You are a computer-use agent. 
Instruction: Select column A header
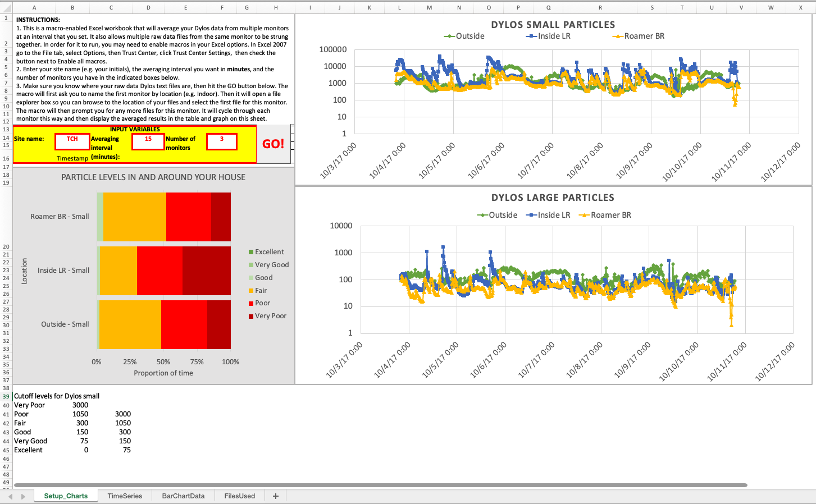click(34, 7)
